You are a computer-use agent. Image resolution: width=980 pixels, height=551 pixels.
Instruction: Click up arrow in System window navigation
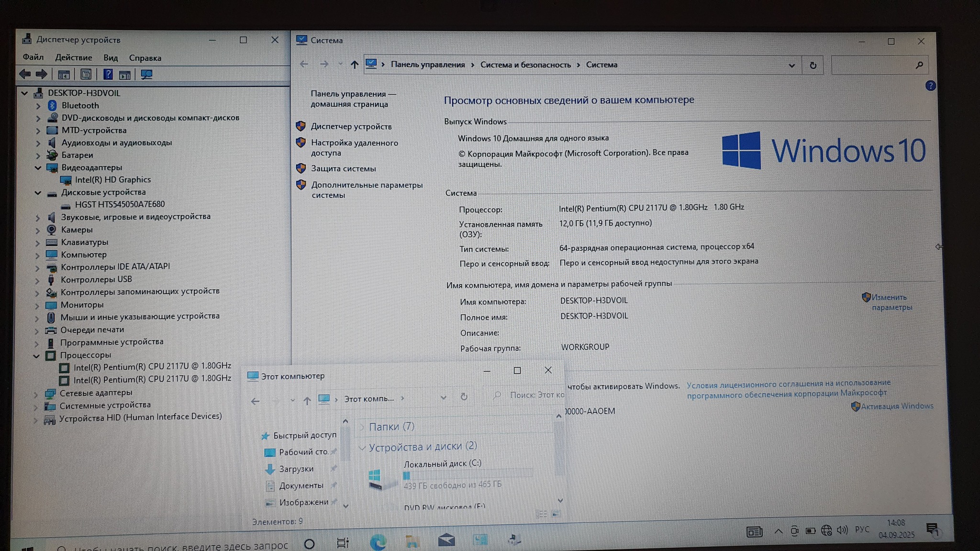[354, 65]
